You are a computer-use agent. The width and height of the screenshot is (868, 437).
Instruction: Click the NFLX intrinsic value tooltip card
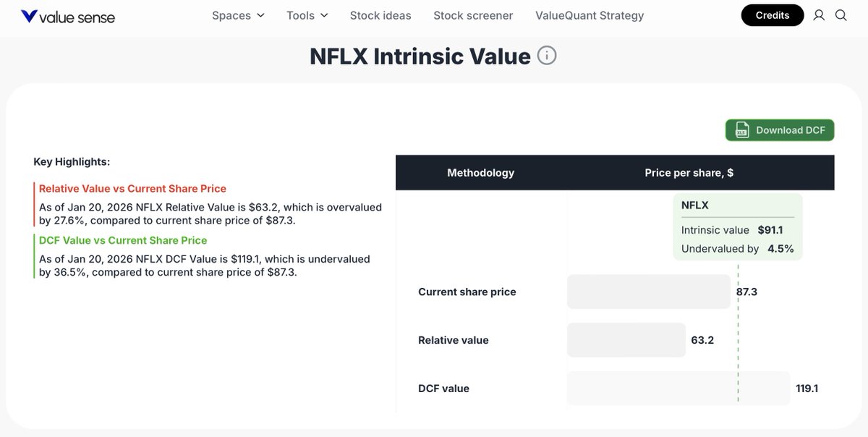(737, 226)
